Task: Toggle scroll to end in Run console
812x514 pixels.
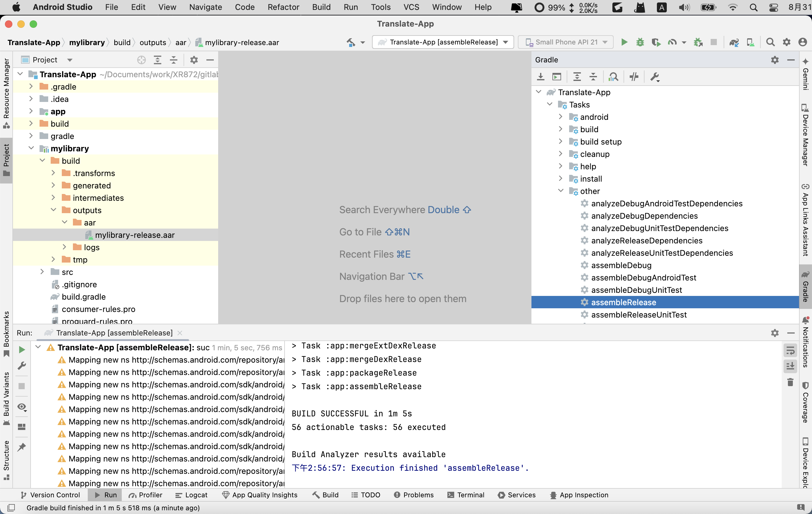Action: pyautogui.click(x=790, y=366)
